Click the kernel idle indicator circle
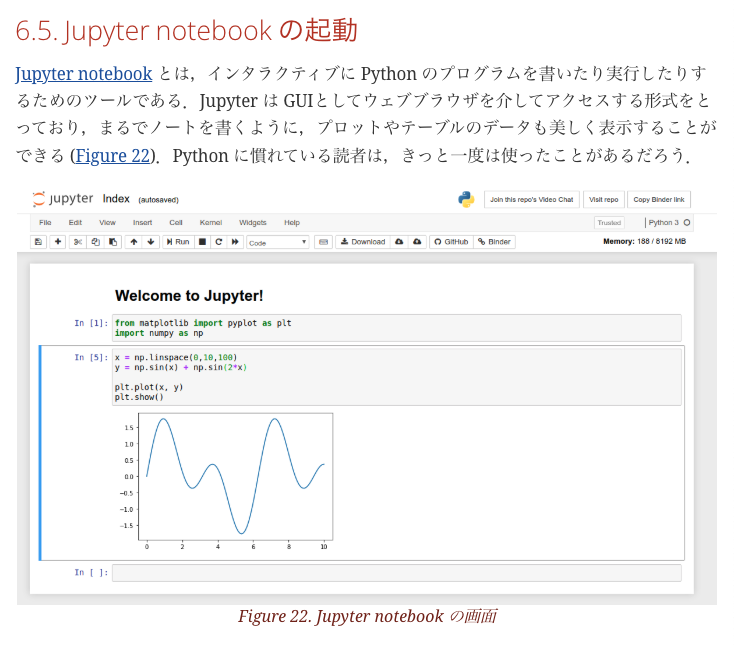 tap(687, 223)
